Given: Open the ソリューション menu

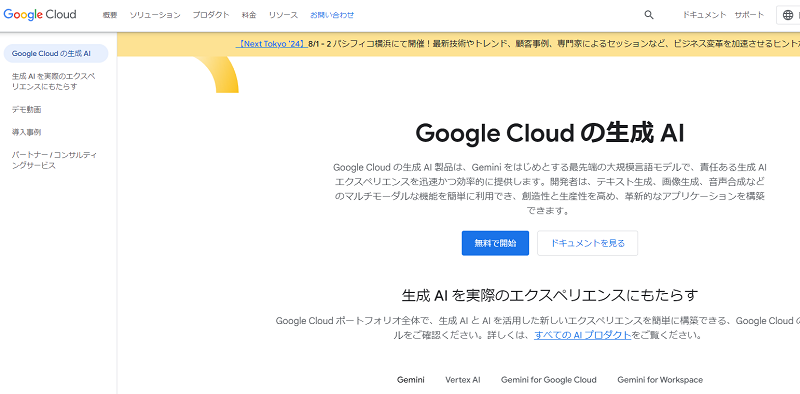Looking at the screenshot, I should tap(155, 15).
